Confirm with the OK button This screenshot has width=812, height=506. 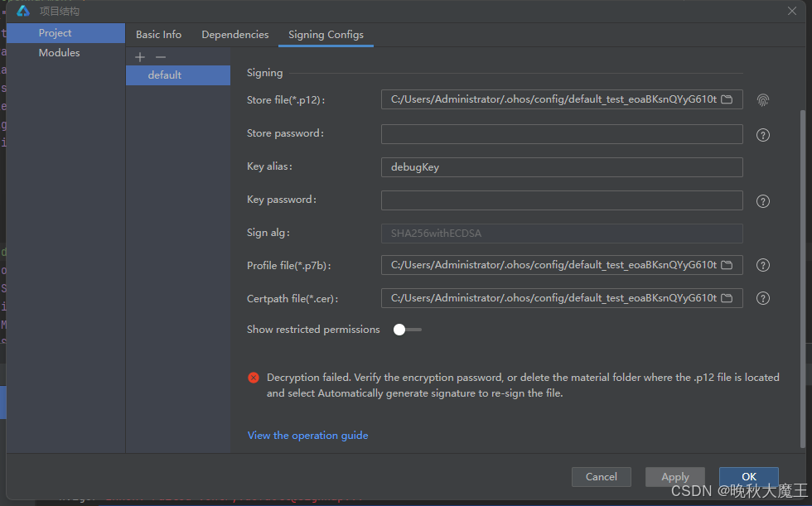749,476
